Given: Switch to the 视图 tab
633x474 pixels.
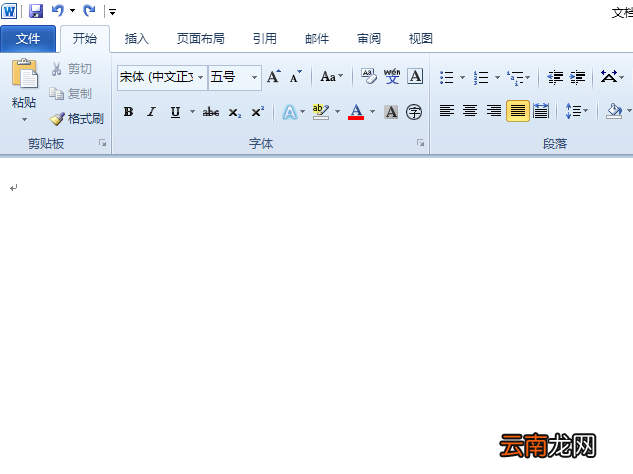Looking at the screenshot, I should [421, 39].
